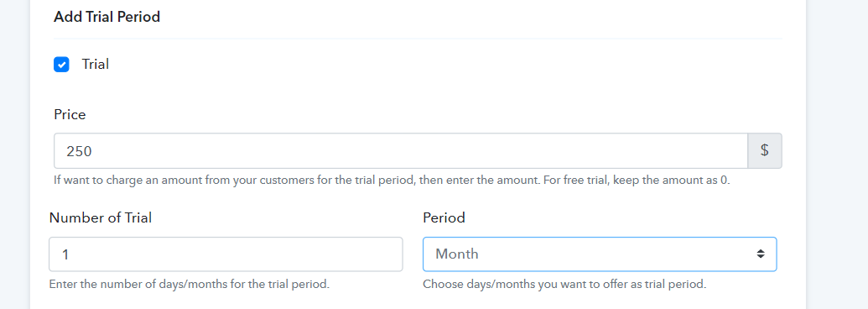This screenshot has height=309, width=868.
Task: Click the Period dropdown's up-down arrow icon
Action: pos(761,254)
